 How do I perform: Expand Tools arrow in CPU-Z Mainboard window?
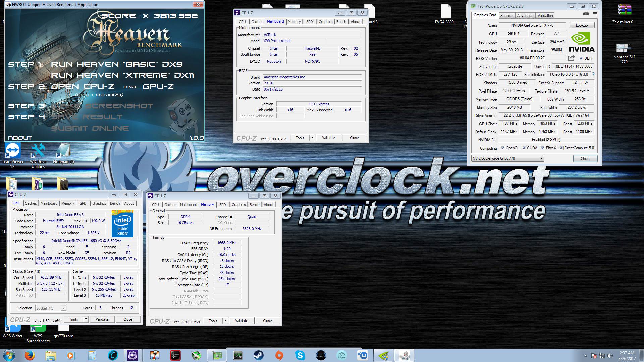click(312, 137)
